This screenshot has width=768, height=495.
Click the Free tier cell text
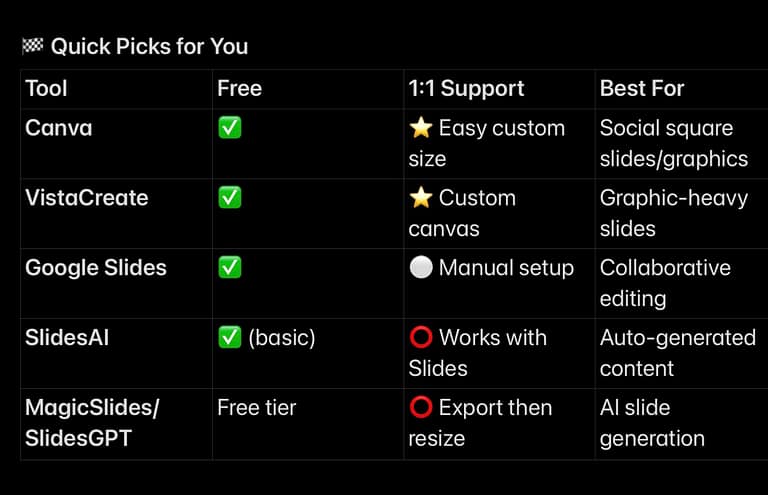259,408
